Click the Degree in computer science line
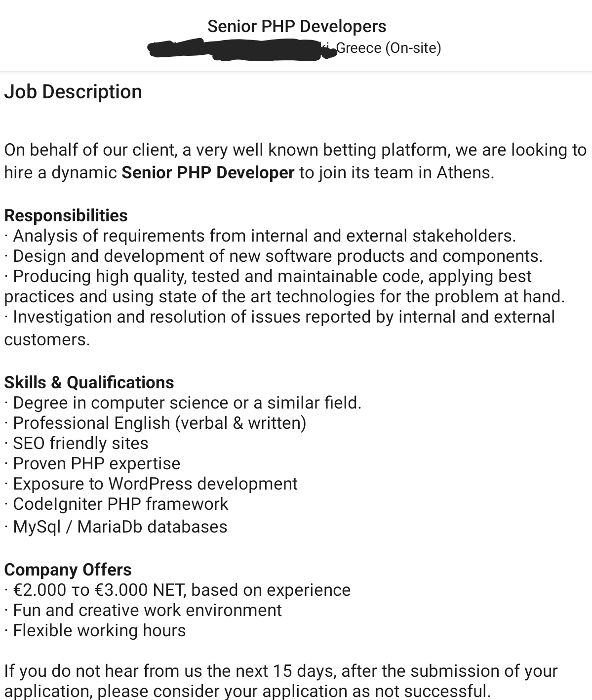592x700 pixels. tap(183, 403)
